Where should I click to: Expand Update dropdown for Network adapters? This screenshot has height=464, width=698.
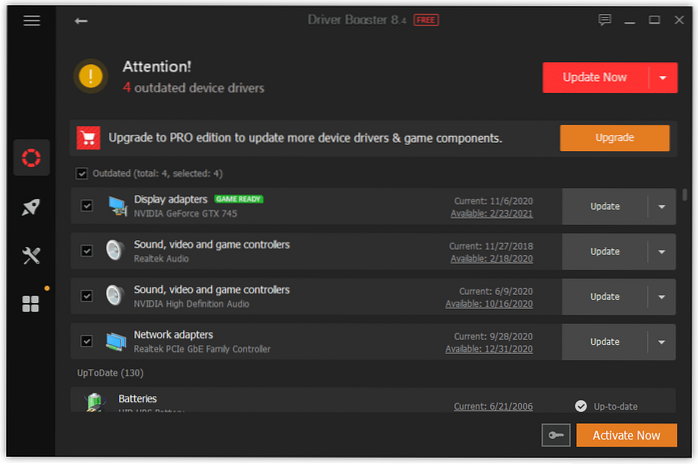pos(661,342)
